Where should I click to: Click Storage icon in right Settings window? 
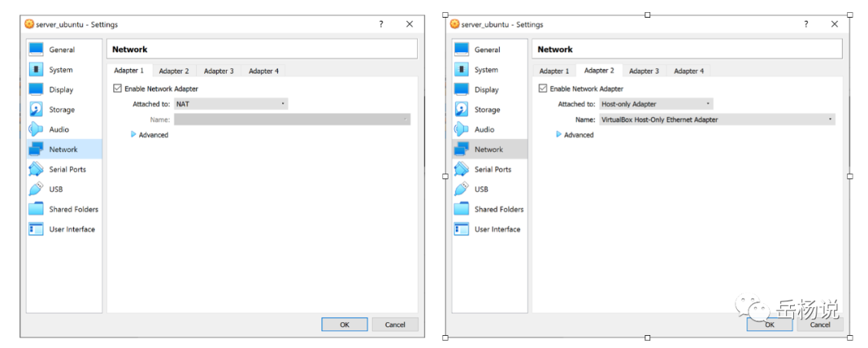[461, 109]
